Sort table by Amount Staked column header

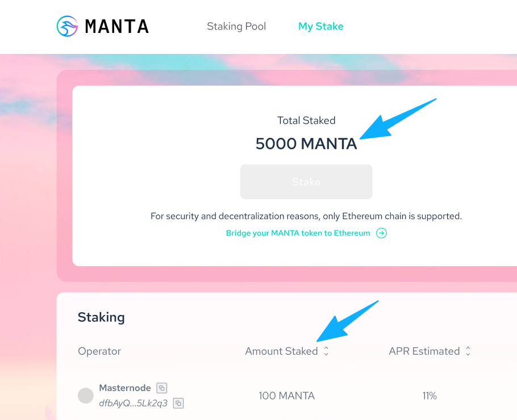[281, 351]
